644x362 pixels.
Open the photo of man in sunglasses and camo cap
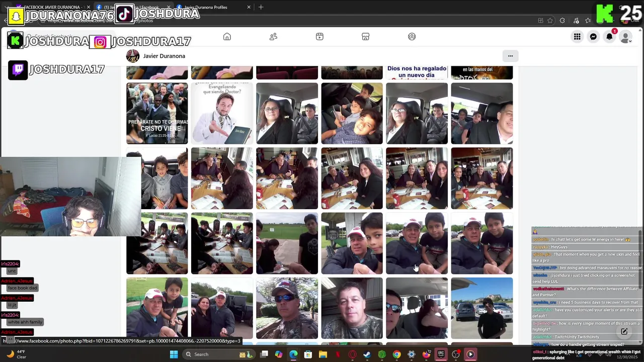(287, 308)
